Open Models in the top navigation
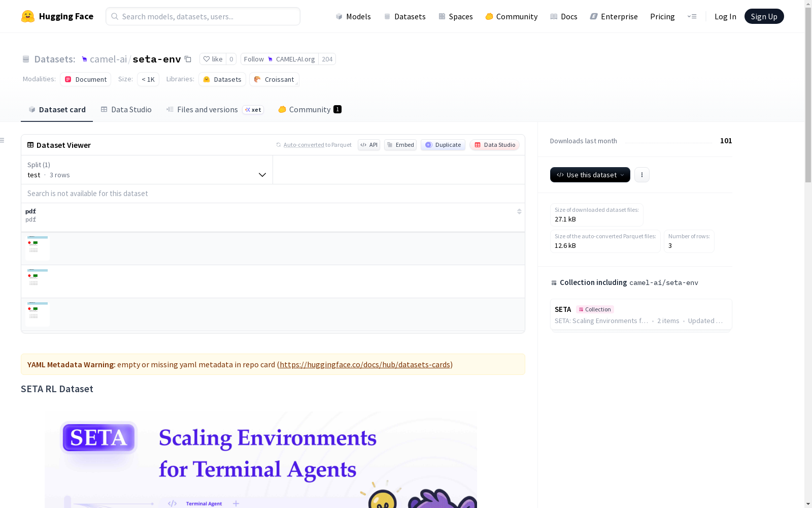Image resolution: width=812 pixels, height=508 pixels. click(x=353, y=16)
